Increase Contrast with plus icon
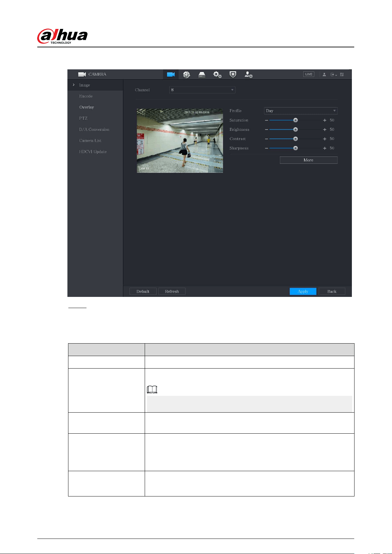This screenshot has width=392, height=554. pyautogui.click(x=325, y=139)
